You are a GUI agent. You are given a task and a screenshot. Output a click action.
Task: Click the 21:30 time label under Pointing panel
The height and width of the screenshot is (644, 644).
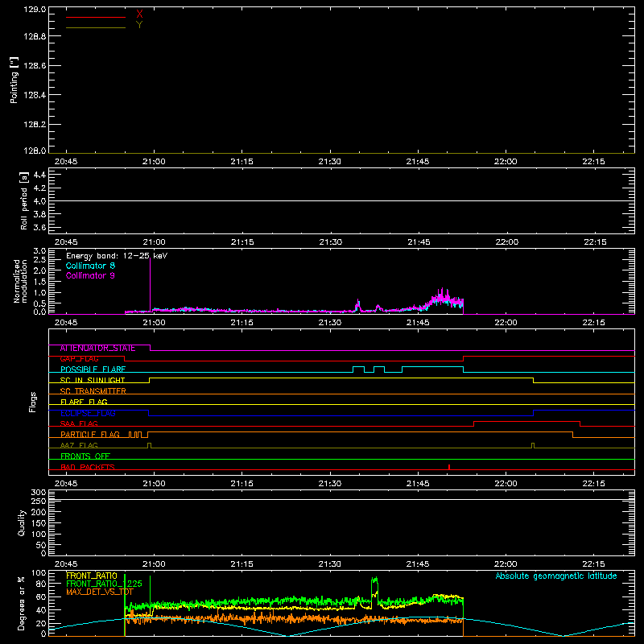330,162
